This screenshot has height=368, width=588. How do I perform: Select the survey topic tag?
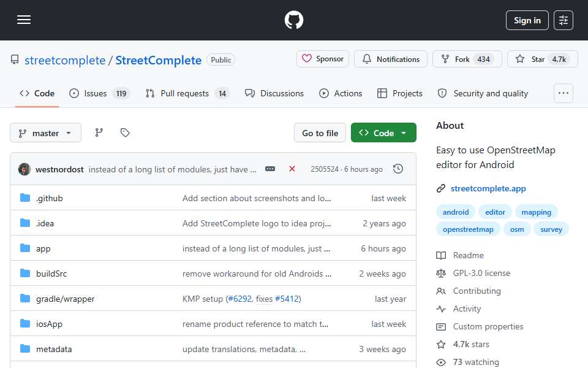551,229
